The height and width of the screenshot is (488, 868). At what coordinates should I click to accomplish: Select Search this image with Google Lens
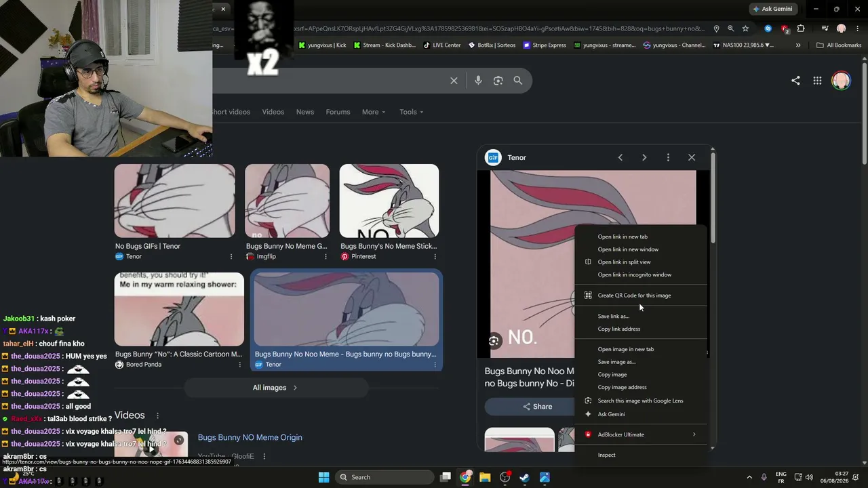pyautogui.click(x=640, y=401)
